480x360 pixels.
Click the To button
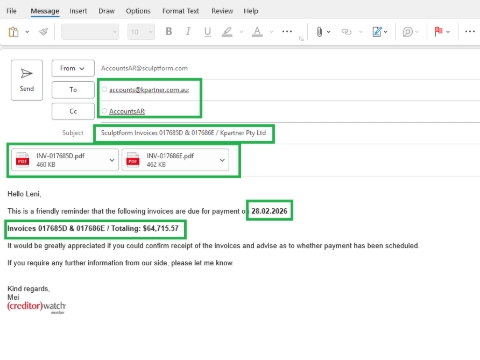coord(73,90)
